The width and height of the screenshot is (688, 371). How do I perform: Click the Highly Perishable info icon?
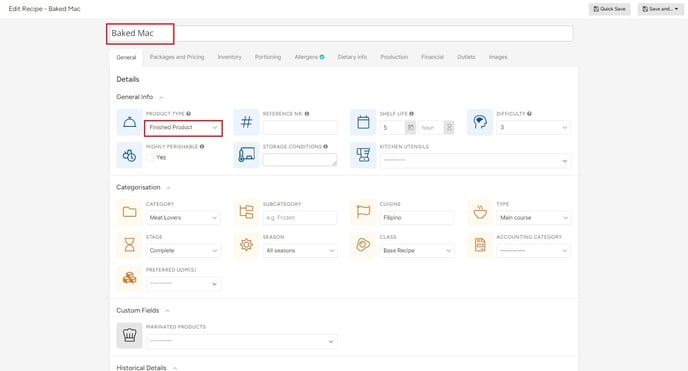pyautogui.click(x=202, y=146)
